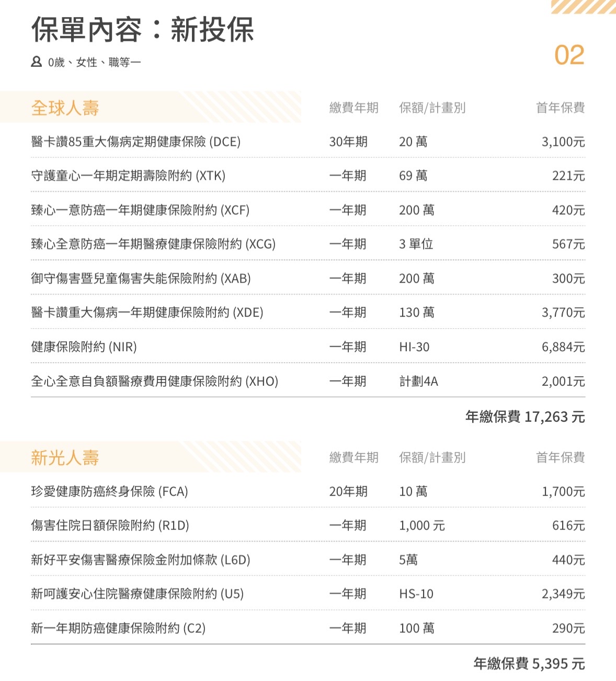Open 全心全意自負額醫療費用健康保險附約 (XHO) item
The width and height of the screenshot is (616, 681).
154,381
